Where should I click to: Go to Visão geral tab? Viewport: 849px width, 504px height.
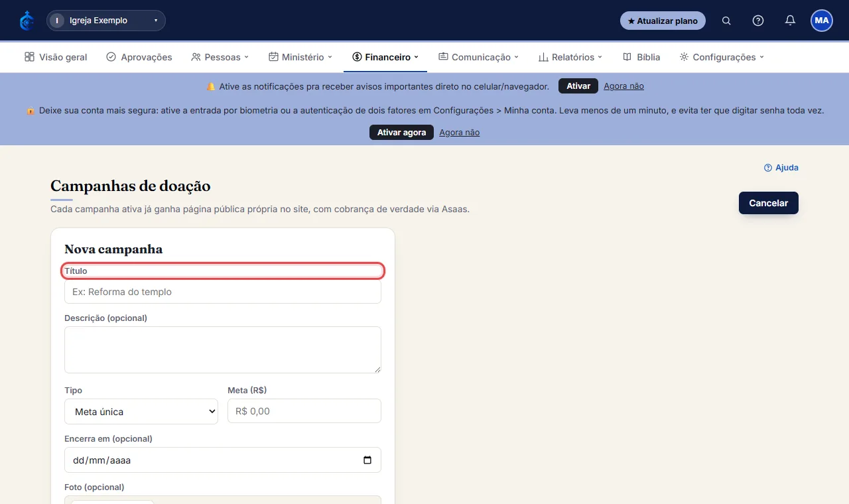coord(56,57)
